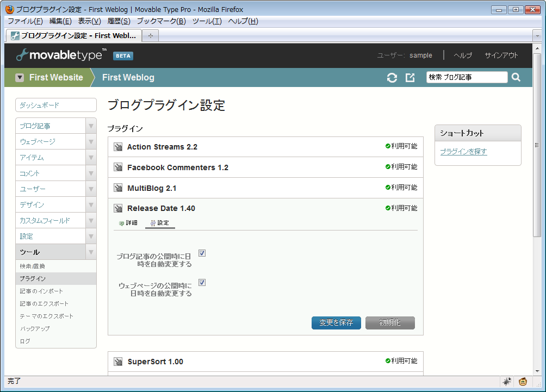
Task: Select the 設定 tab of Release Date
Action: click(x=160, y=223)
